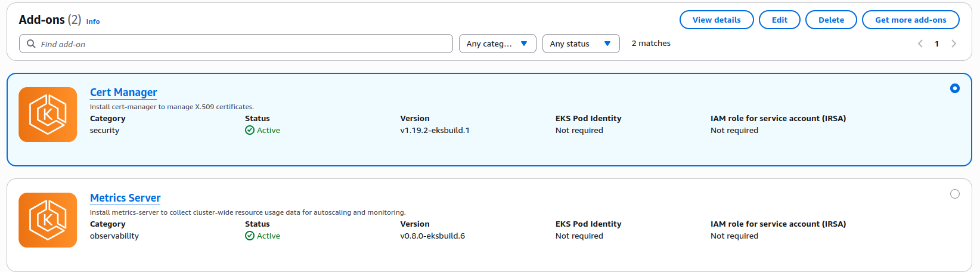
Task: Select the Cert Manager radio button
Action: (x=954, y=88)
